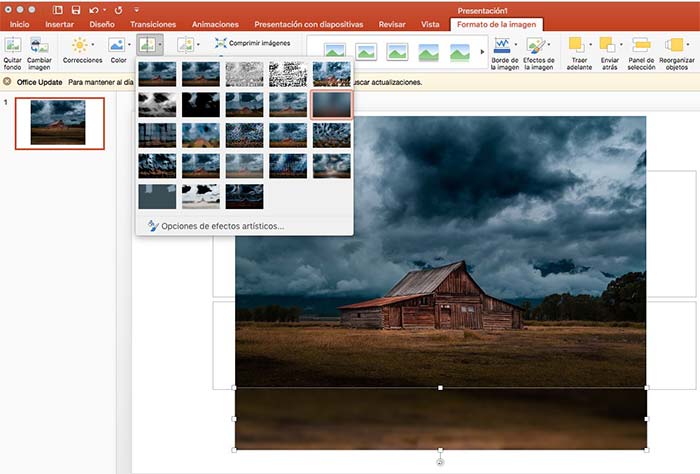Open the Correcciones sun icon
The height and width of the screenshot is (474, 700).
80,45
